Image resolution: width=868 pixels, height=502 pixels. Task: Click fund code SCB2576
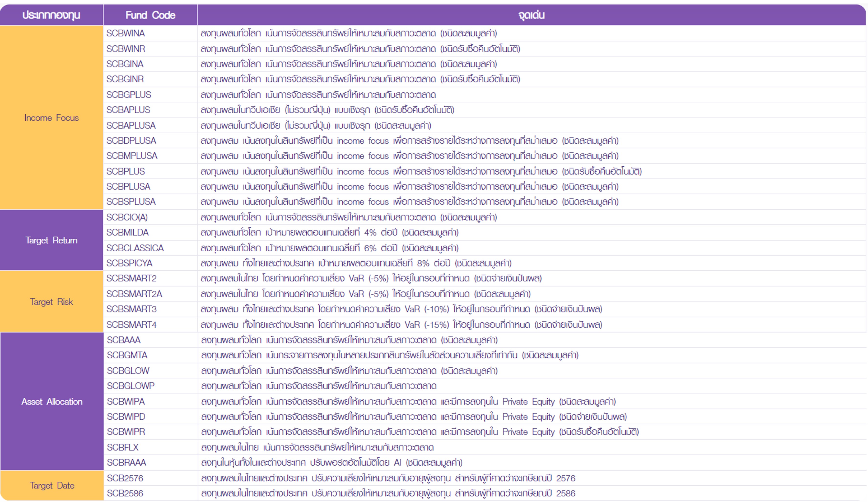click(x=125, y=478)
